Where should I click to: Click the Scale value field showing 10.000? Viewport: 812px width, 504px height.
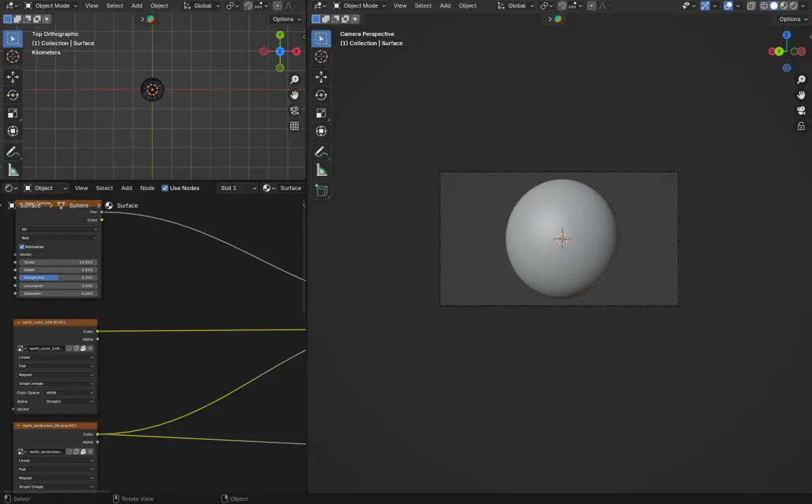point(58,262)
